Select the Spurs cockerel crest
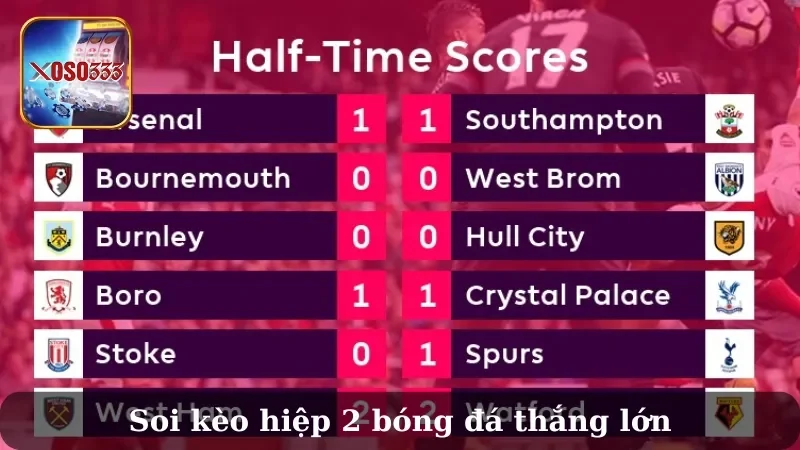This screenshot has width=800, height=450. click(x=729, y=354)
